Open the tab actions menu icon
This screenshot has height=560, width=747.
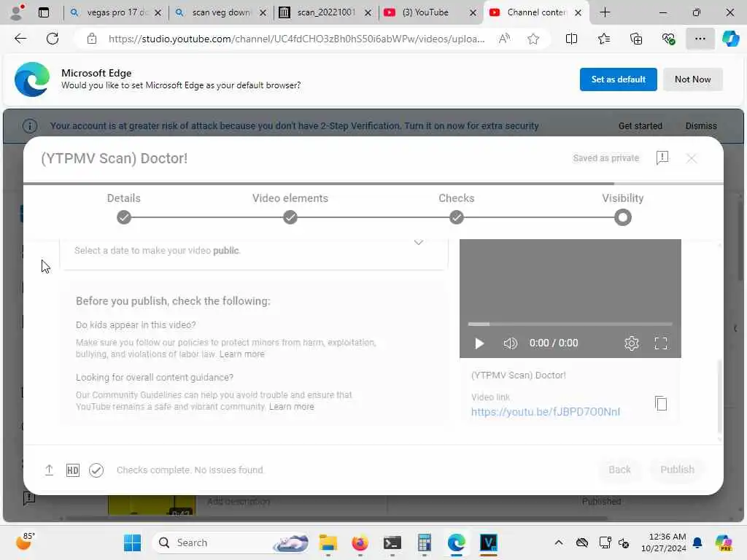click(x=44, y=12)
